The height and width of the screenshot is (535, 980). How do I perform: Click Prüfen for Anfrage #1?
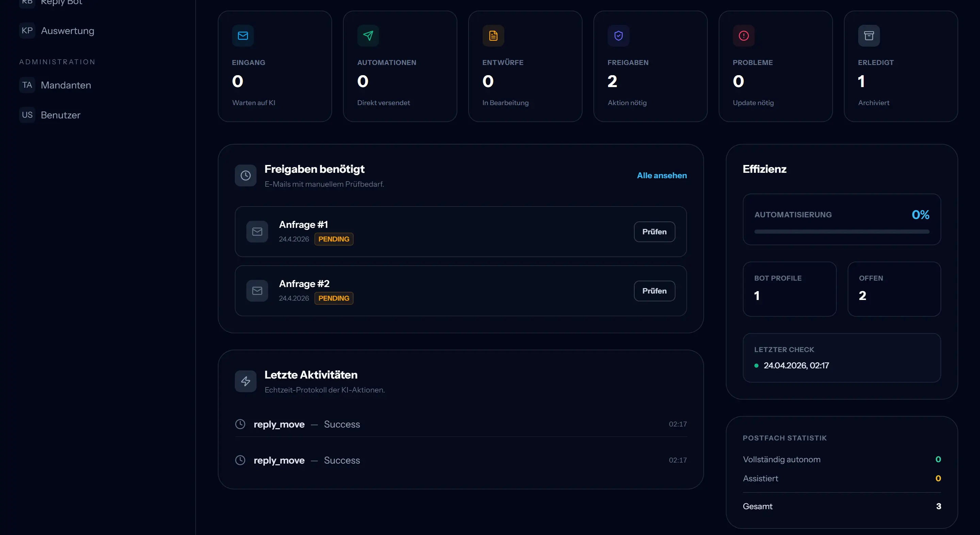click(x=654, y=232)
